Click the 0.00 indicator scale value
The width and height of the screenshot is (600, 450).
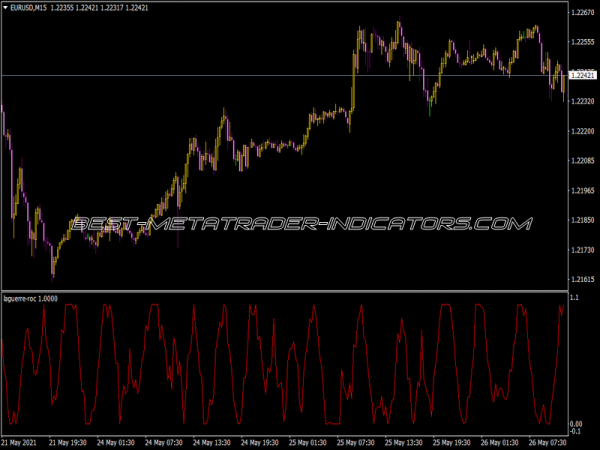[x=576, y=424]
